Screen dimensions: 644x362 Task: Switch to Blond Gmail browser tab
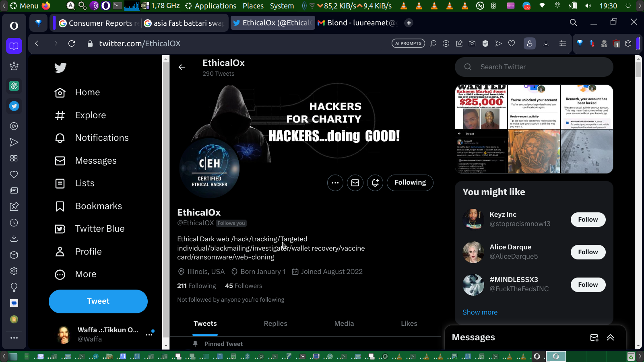coord(357,23)
